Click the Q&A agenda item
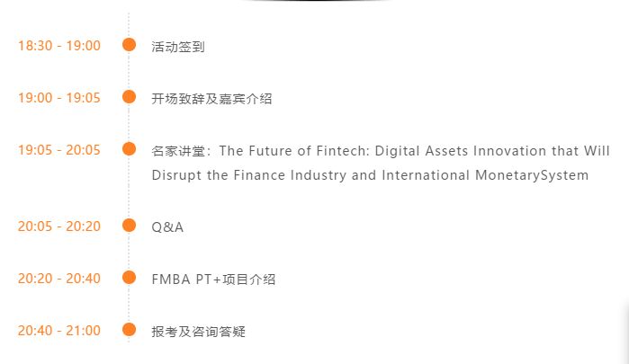This screenshot has height=364, width=629. (x=167, y=227)
